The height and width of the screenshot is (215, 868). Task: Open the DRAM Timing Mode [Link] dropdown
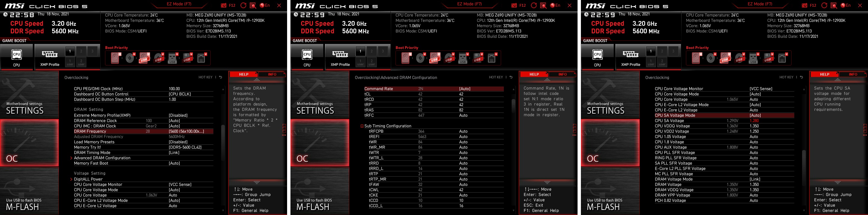tap(174, 153)
